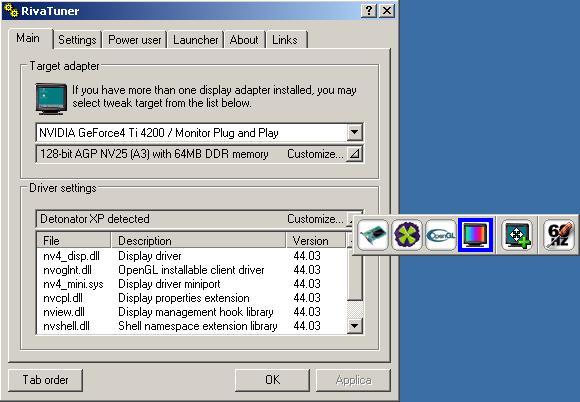
Task: Select the nv4_disp.dll row
Action: pyautogui.click(x=192, y=256)
